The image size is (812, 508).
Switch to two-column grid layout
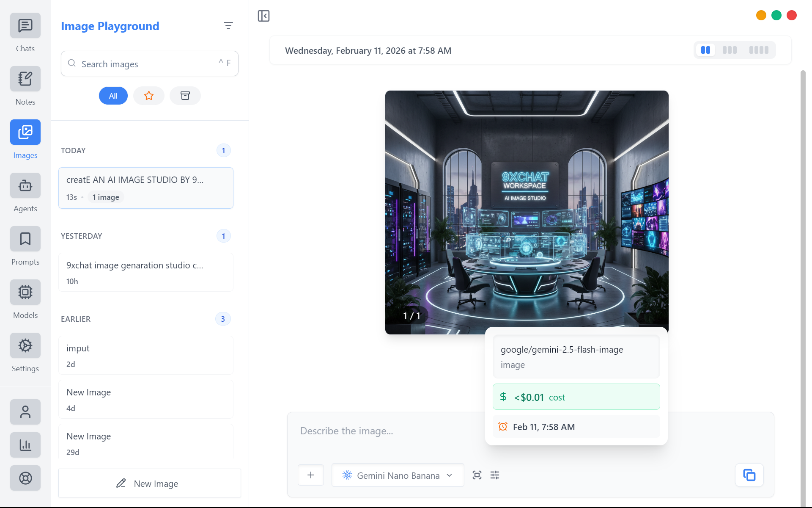coord(705,50)
